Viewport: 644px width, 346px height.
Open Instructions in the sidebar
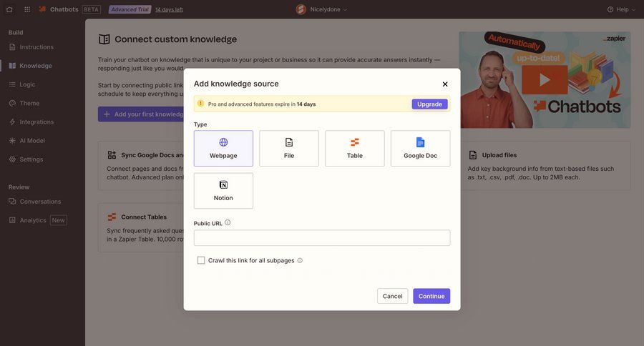(x=36, y=47)
